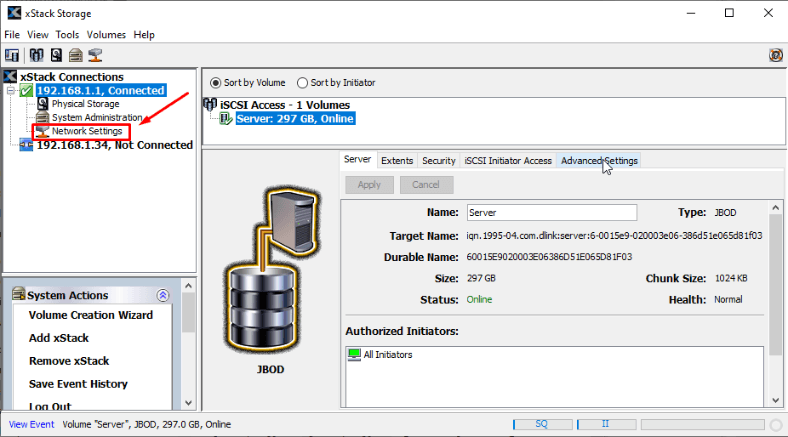
Task: Open the Volumes menu
Action: pos(106,34)
